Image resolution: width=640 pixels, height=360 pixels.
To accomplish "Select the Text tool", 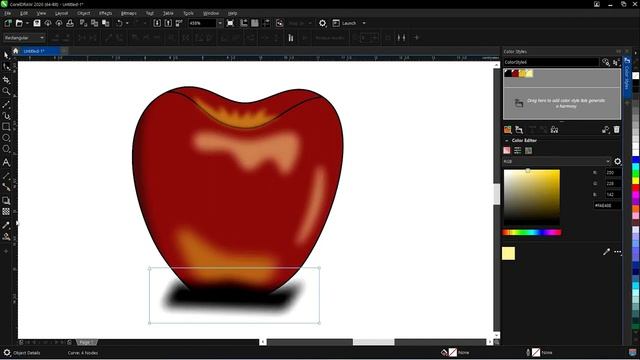I will pos(6,162).
